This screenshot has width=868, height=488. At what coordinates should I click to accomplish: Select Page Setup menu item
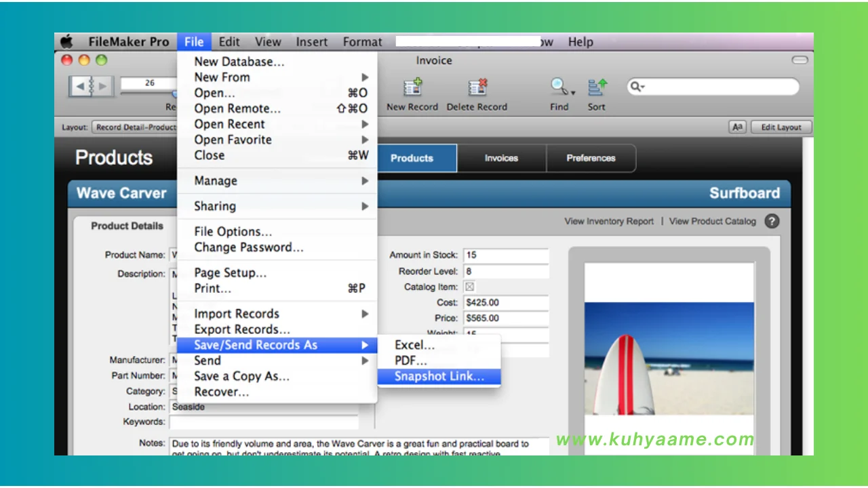277,273
